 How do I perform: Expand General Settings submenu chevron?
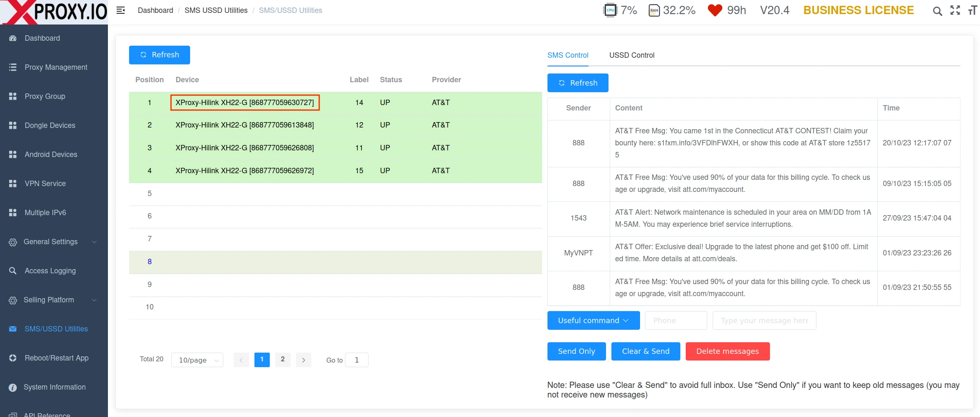(94, 242)
